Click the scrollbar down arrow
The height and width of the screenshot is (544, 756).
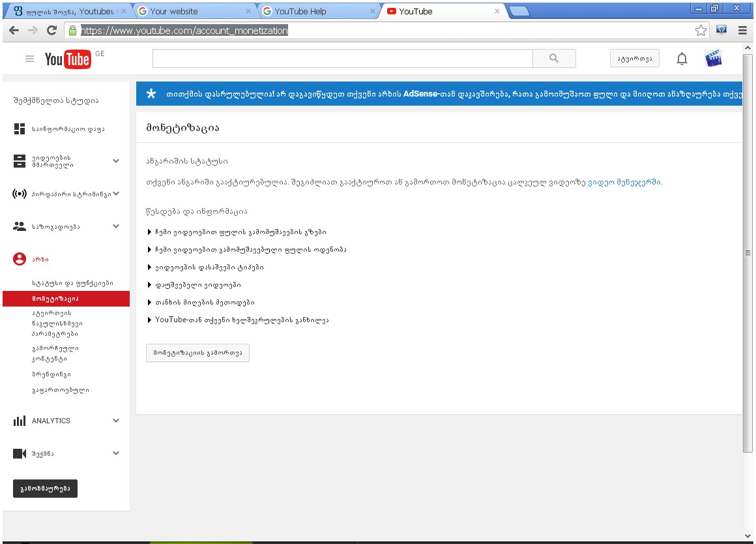coord(748,536)
